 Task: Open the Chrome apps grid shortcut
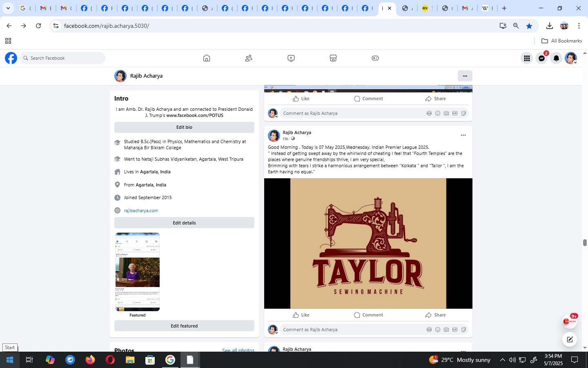click(x=8, y=41)
